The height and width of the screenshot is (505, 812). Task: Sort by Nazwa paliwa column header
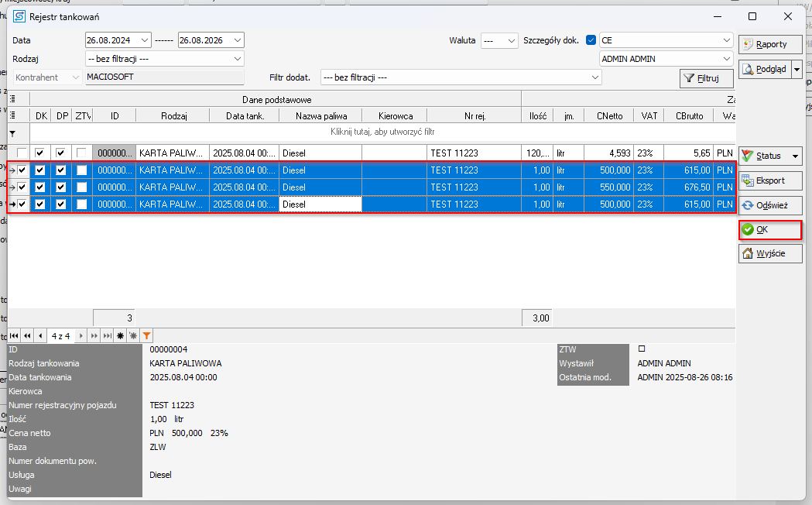pyautogui.click(x=320, y=115)
